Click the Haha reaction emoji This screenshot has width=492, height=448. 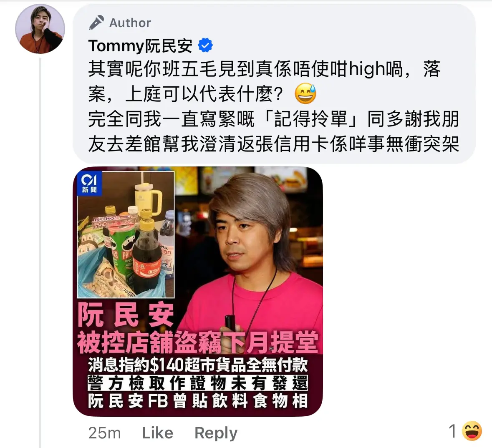pos(472,431)
